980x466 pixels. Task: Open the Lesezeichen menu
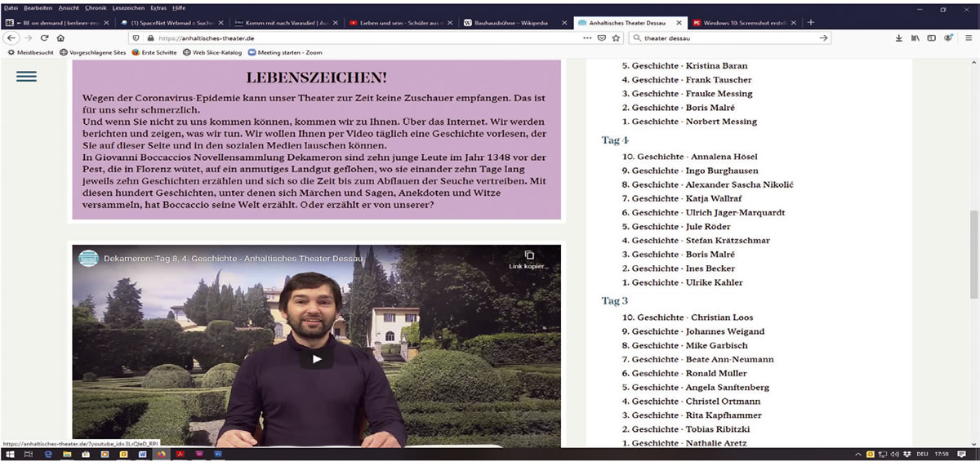click(x=129, y=7)
